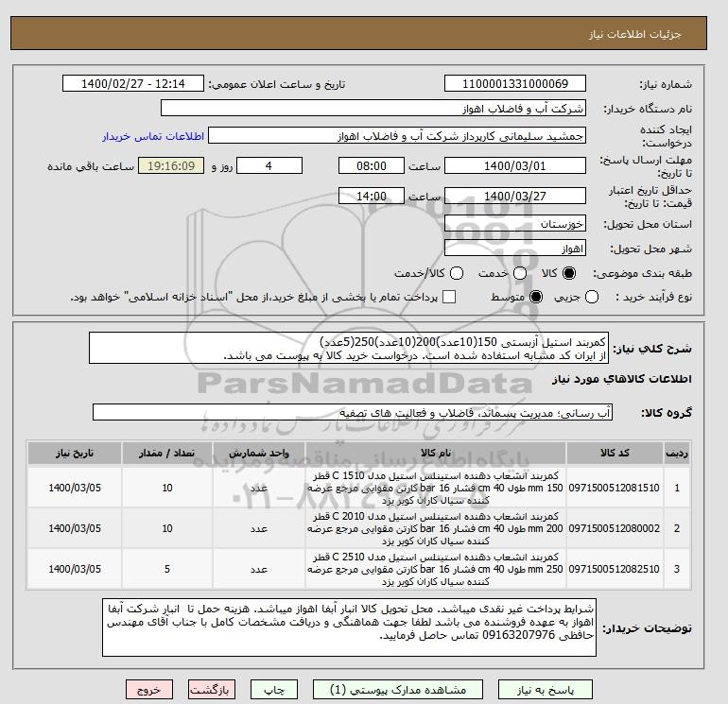Image resolution: width=728 pixels, height=704 pixels.
Task: Click the countdown timer 19:16:09
Action: pyautogui.click(x=171, y=165)
